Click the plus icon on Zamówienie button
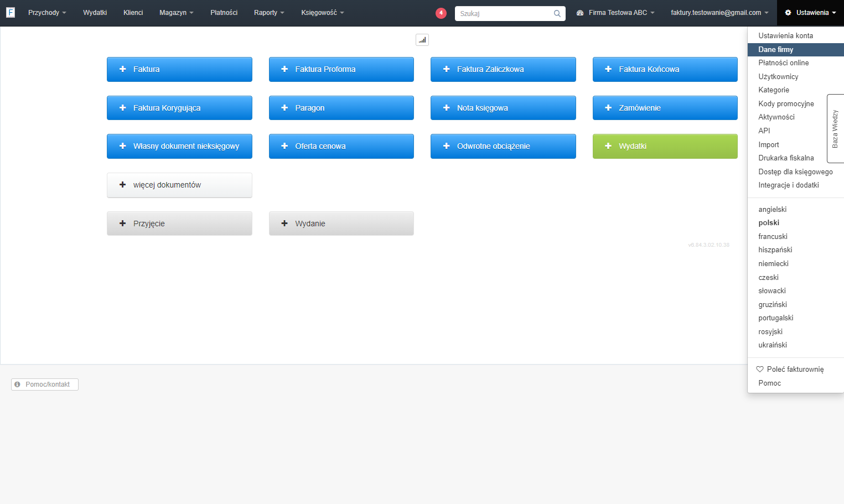The image size is (844, 504). tap(608, 108)
